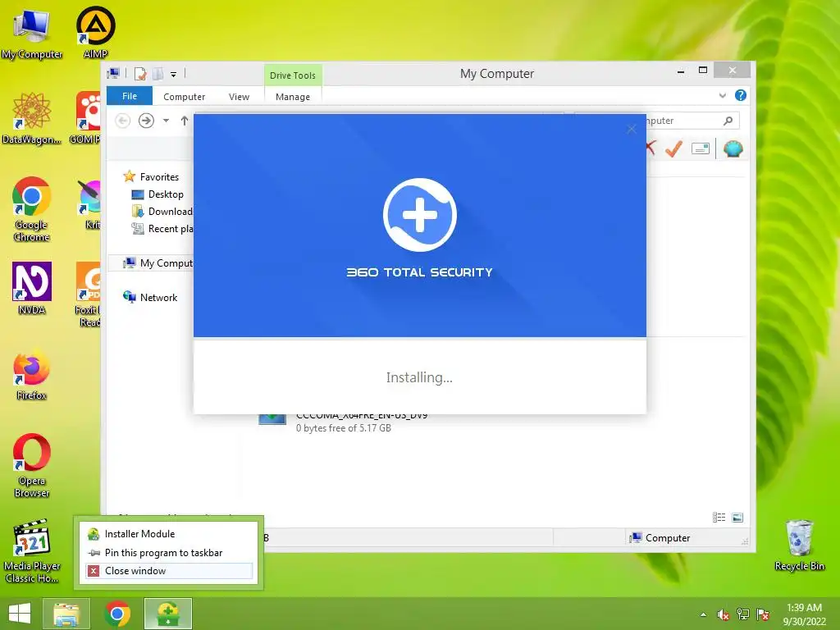The image size is (840, 630).
Task: Select Network in navigation pane
Action: pyautogui.click(x=151, y=297)
